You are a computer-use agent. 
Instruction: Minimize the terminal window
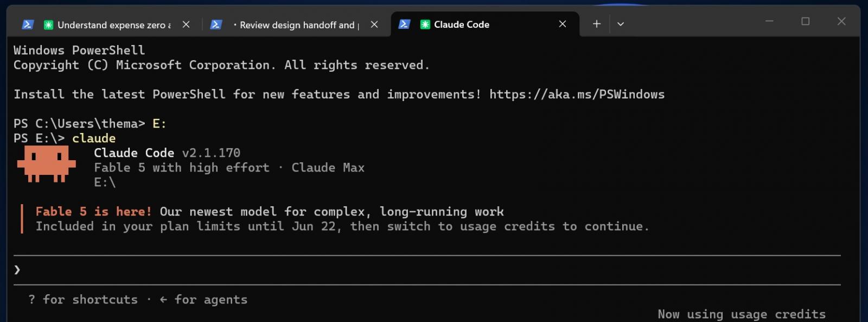769,21
